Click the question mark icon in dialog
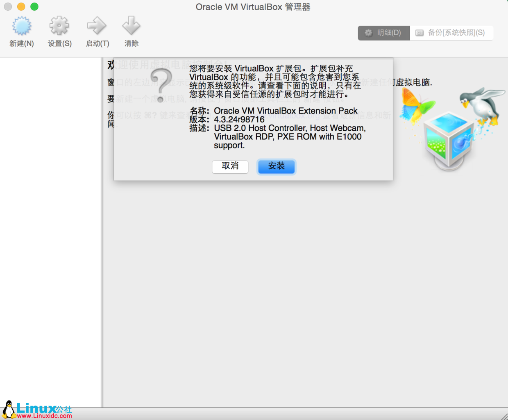 pos(161,85)
